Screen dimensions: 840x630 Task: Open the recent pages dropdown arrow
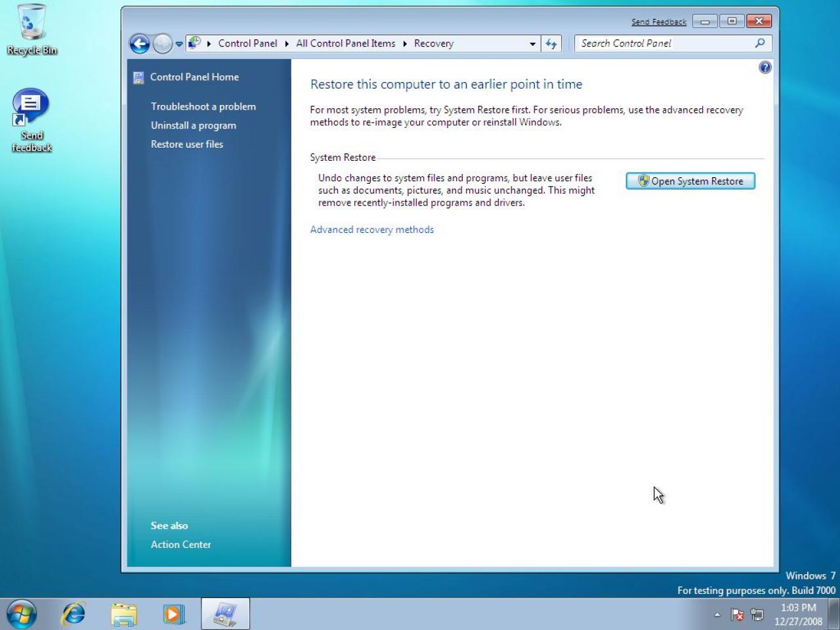pos(178,45)
